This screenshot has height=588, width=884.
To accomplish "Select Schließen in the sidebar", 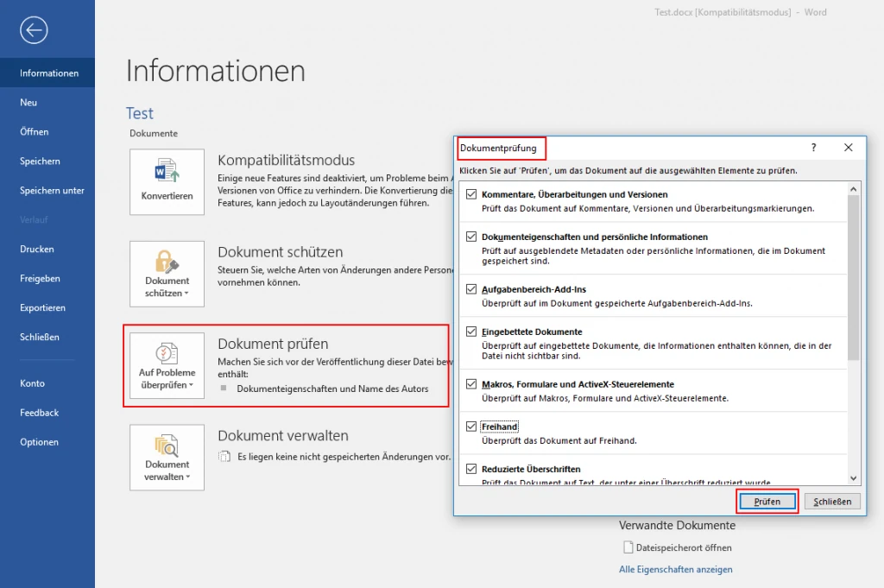I will [x=47, y=337].
